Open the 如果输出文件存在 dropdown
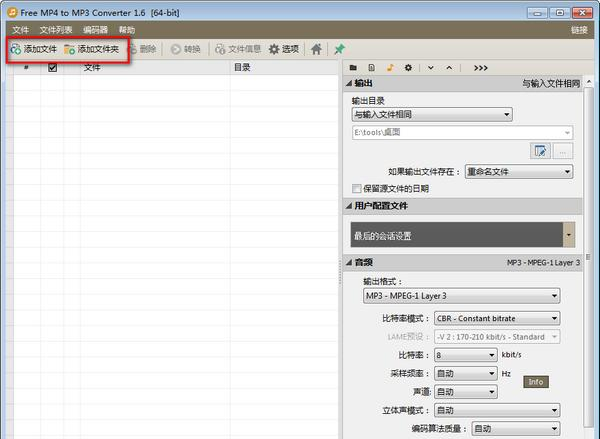This screenshot has width=600, height=439. 518,171
